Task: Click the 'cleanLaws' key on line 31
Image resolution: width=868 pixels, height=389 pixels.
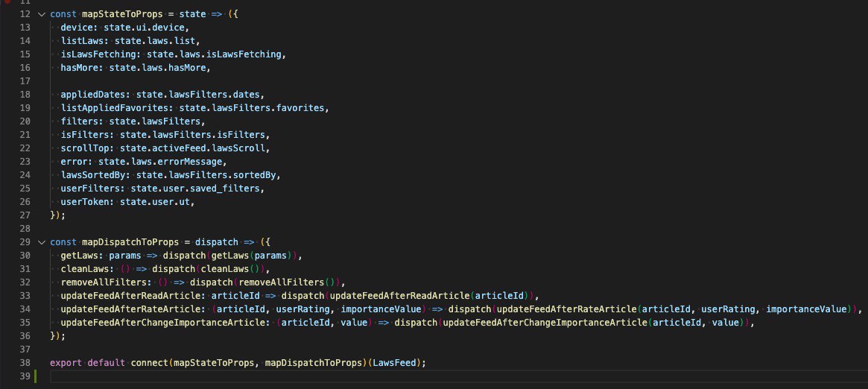Action: 85,269
